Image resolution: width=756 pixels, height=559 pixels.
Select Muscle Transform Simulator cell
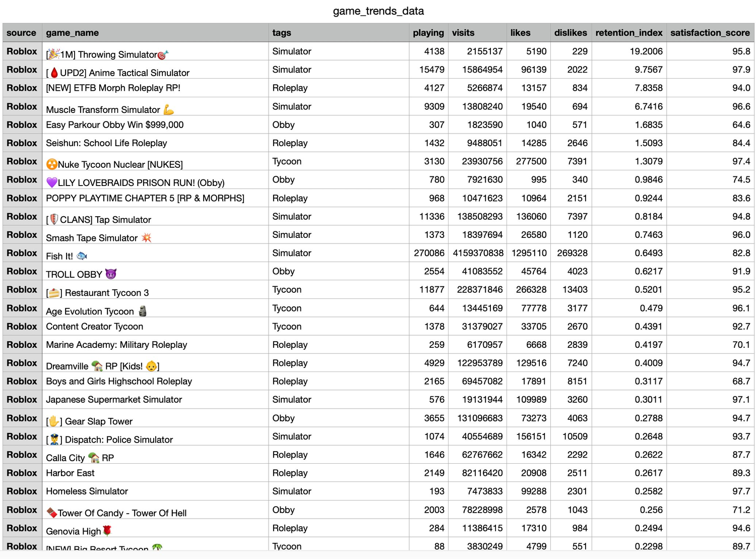pos(155,106)
